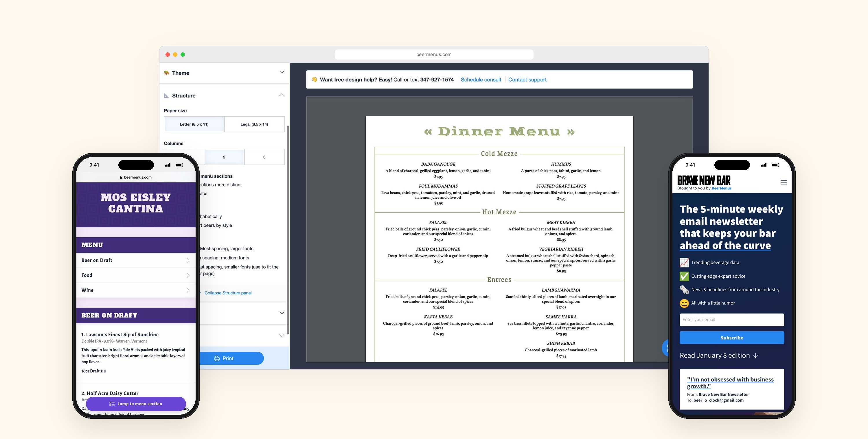
Task: Open the Food menu section
Action: pos(136,275)
